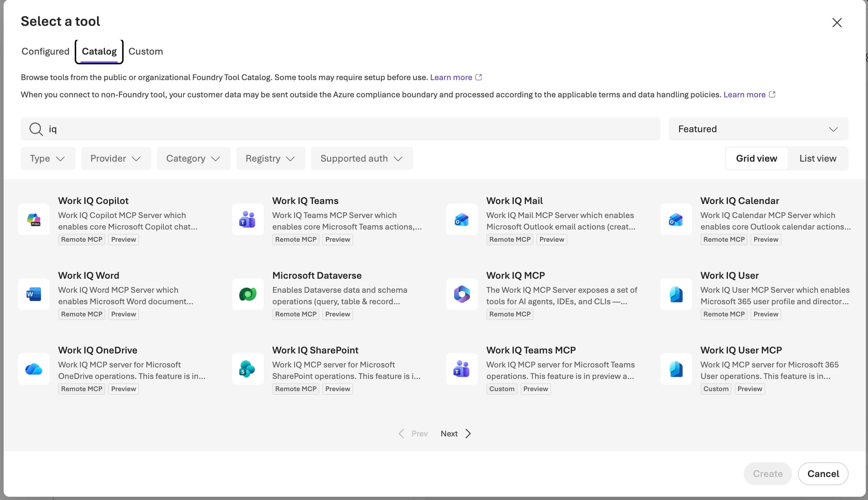Expand the Type filter dropdown
The image size is (868, 500).
click(48, 158)
